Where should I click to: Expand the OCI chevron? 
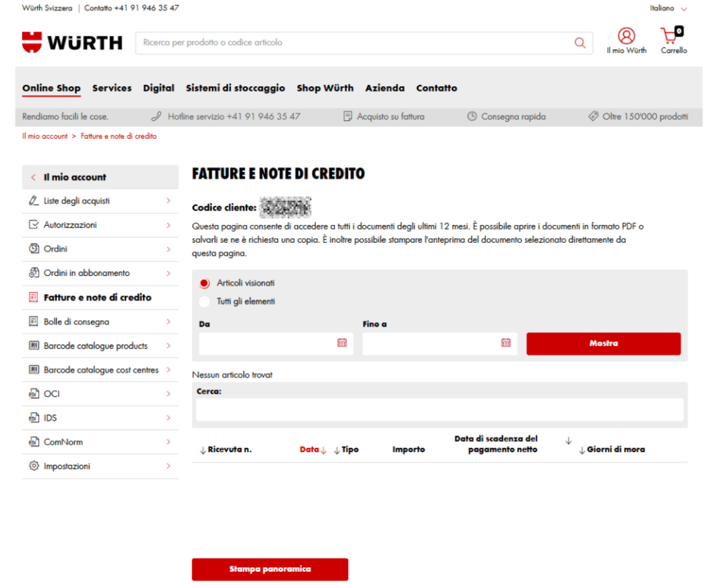(x=169, y=394)
